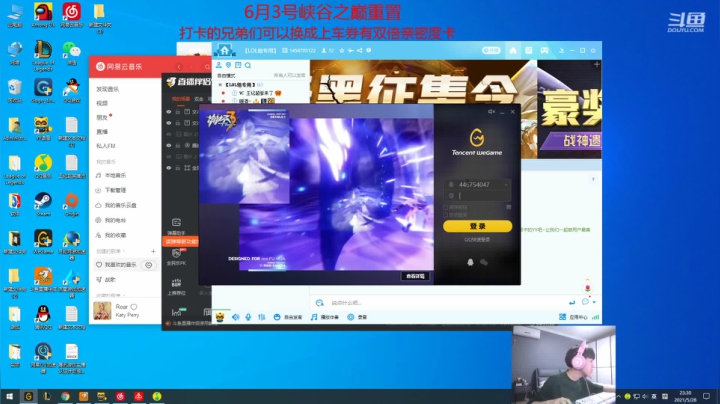This screenshot has width=720, height=404.
Task: Choose the QQ penguin login icon in WeGame
Action: click(x=470, y=262)
